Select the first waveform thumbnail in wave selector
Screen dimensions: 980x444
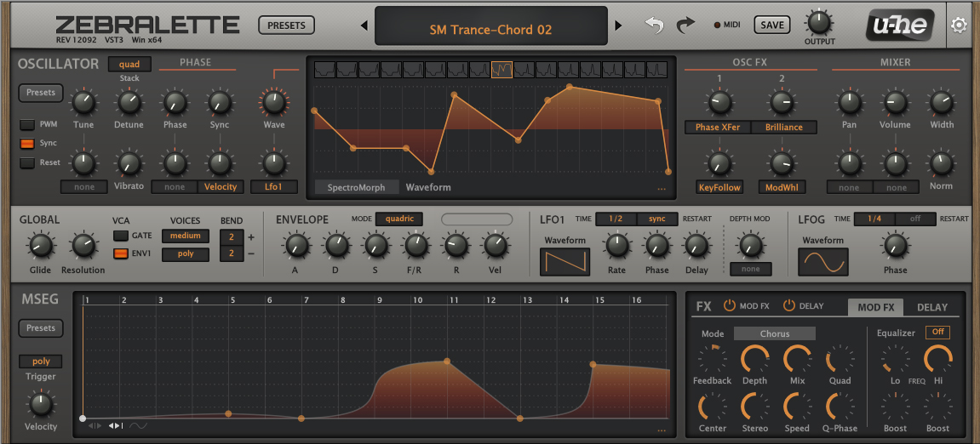click(x=324, y=69)
